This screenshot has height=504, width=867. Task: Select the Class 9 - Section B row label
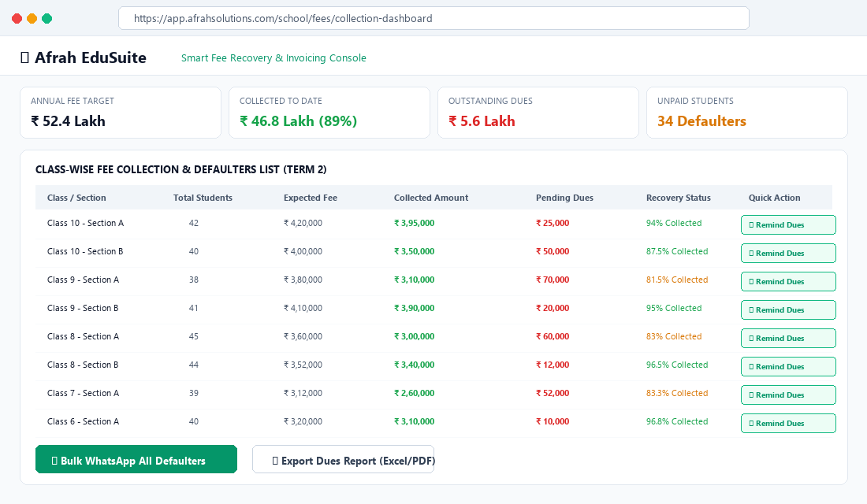83,309
